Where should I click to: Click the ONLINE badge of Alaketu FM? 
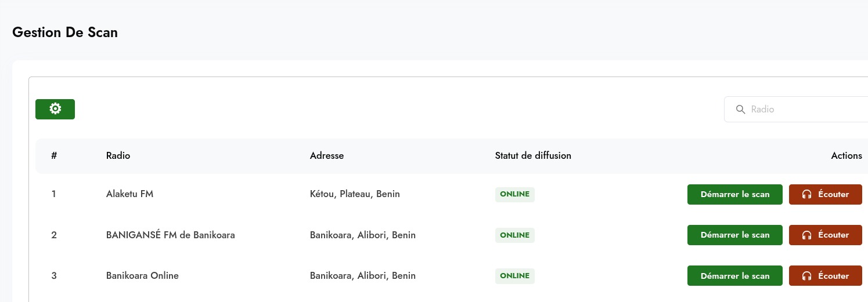[514, 195]
